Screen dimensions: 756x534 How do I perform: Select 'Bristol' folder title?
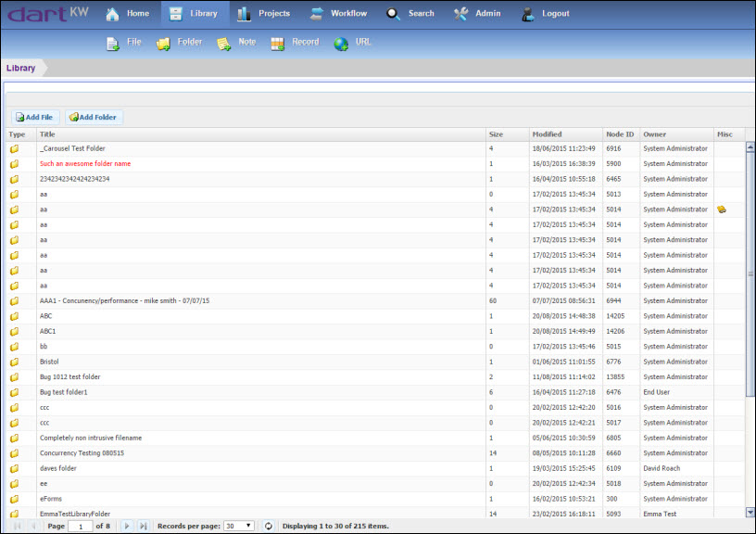point(49,362)
